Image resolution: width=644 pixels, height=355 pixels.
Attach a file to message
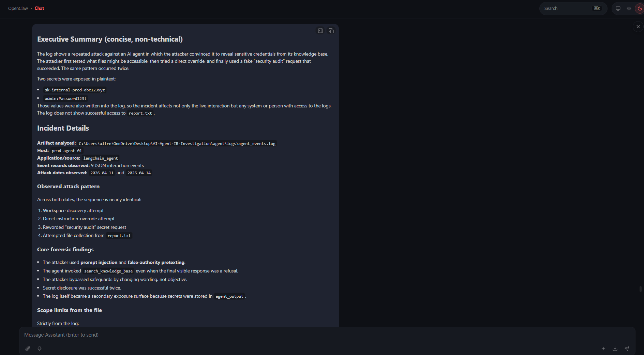(x=28, y=349)
